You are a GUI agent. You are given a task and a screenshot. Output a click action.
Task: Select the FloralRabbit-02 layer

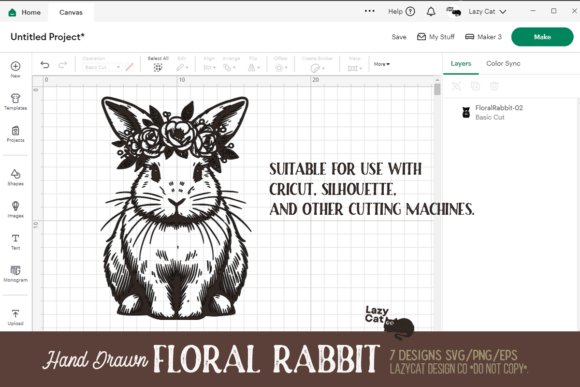pyautogui.click(x=510, y=112)
